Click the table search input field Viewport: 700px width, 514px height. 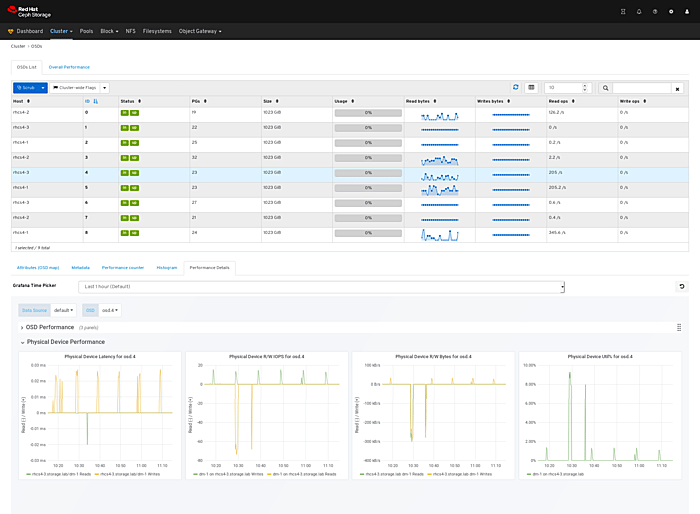(x=641, y=88)
